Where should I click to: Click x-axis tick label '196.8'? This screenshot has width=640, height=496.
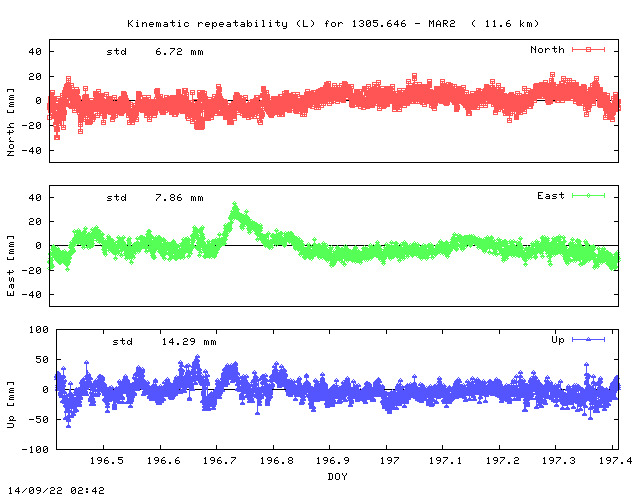[x=276, y=460]
